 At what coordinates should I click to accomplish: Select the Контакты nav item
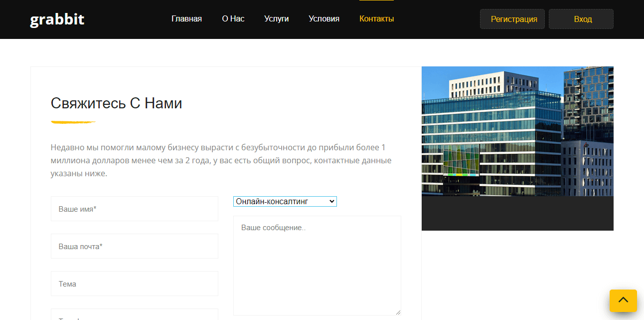(x=376, y=19)
